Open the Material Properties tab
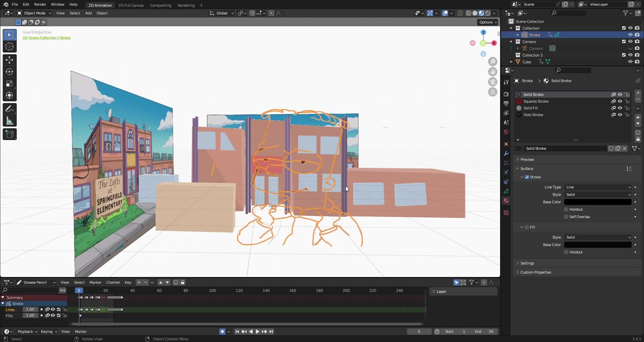Viewport: 644px width, 342px height. [x=506, y=201]
